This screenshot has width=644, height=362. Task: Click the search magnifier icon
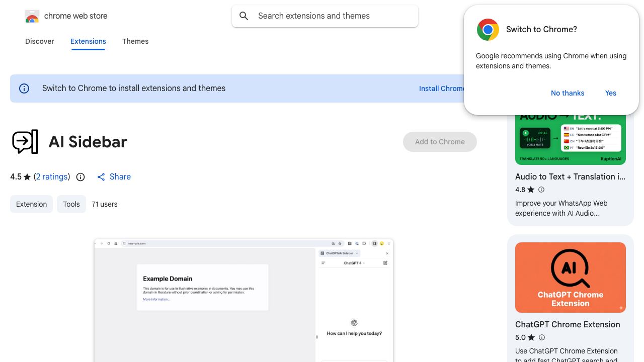pos(244,16)
